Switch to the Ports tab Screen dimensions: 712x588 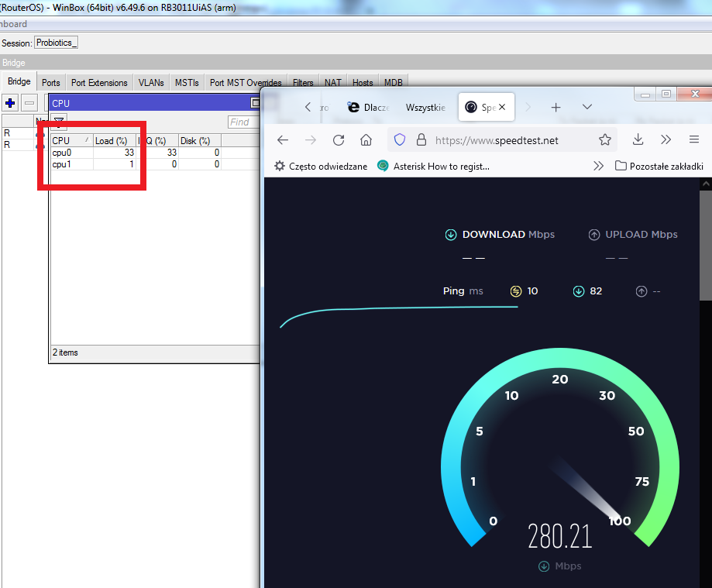(x=51, y=83)
